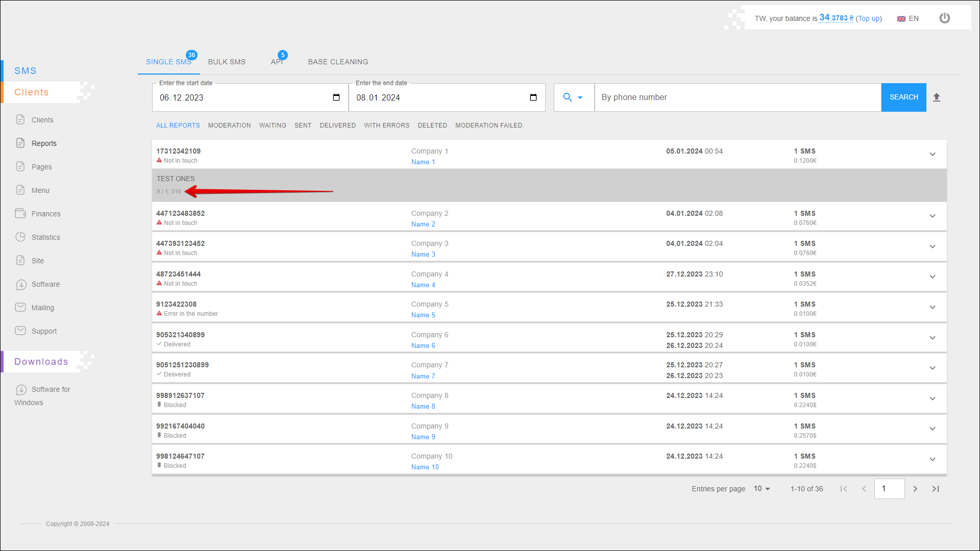Go to the next page arrow

915,489
